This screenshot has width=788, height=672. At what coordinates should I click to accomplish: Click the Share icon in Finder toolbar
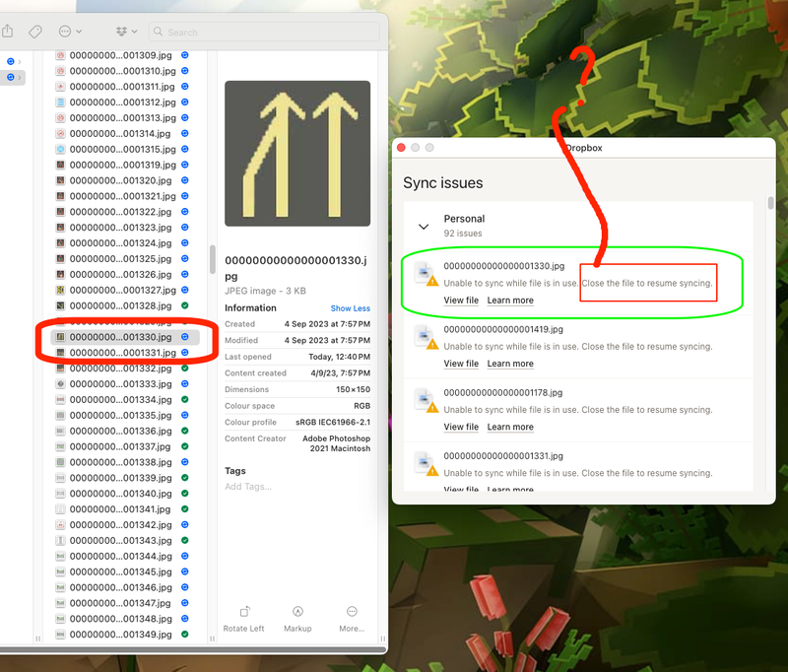pyautogui.click(x=7, y=32)
